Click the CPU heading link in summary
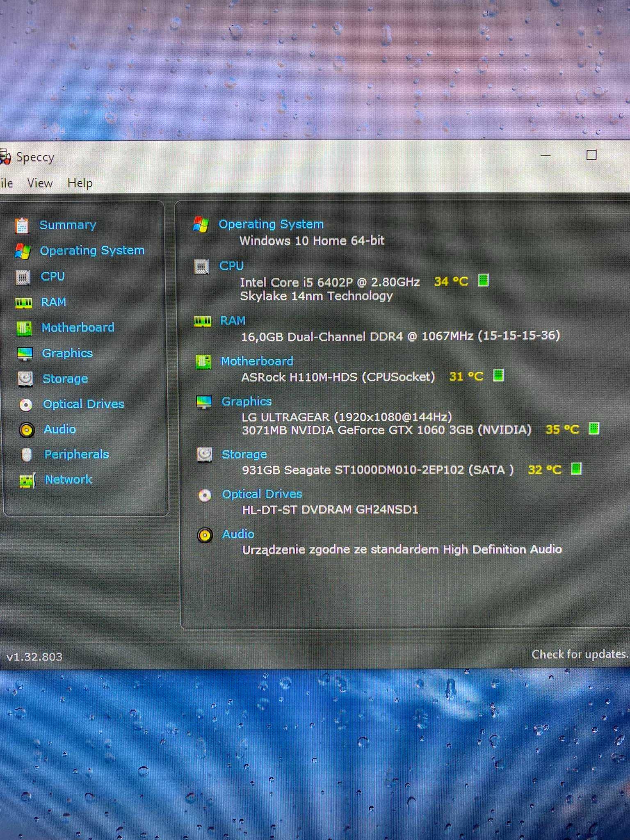Screen dimensions: 630x840 [x=231, y=266]
